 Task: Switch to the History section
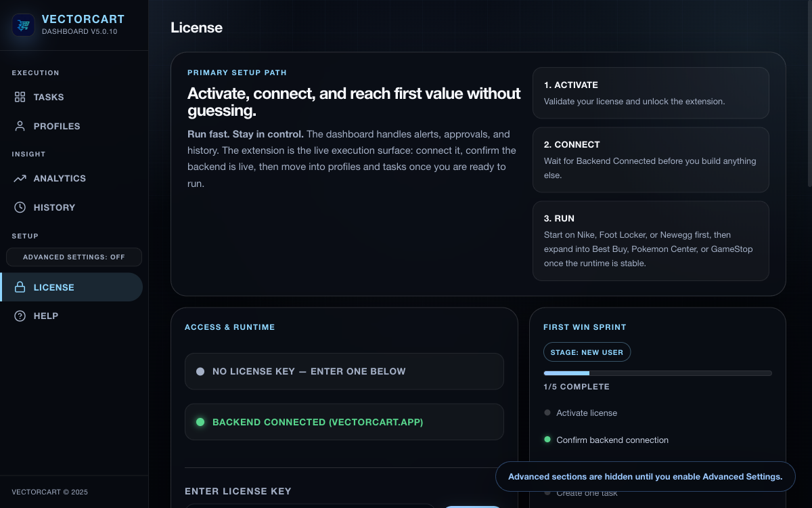pyautogui.click(x=54, y=207)
